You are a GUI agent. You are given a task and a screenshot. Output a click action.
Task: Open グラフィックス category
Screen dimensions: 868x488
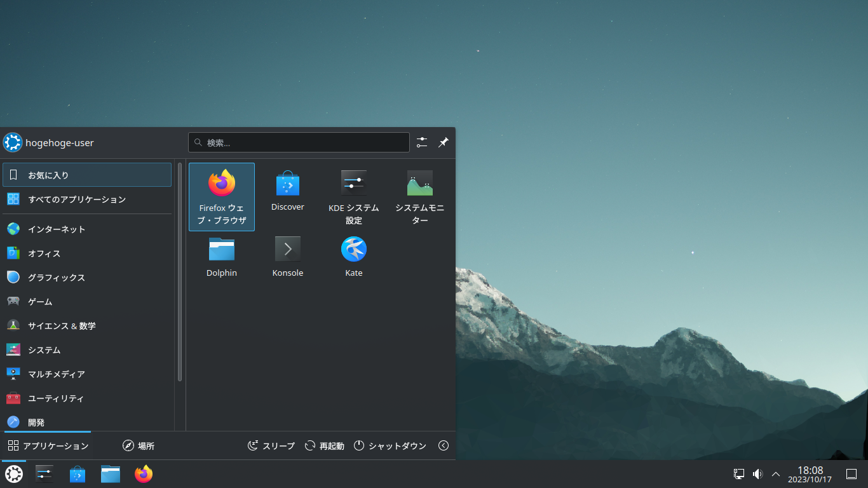[87, 277]
